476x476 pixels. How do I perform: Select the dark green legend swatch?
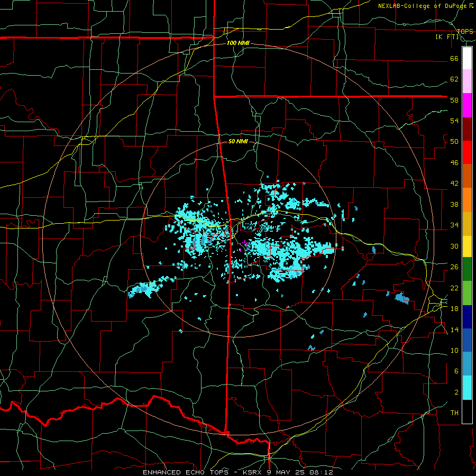(x=467, y=269)
